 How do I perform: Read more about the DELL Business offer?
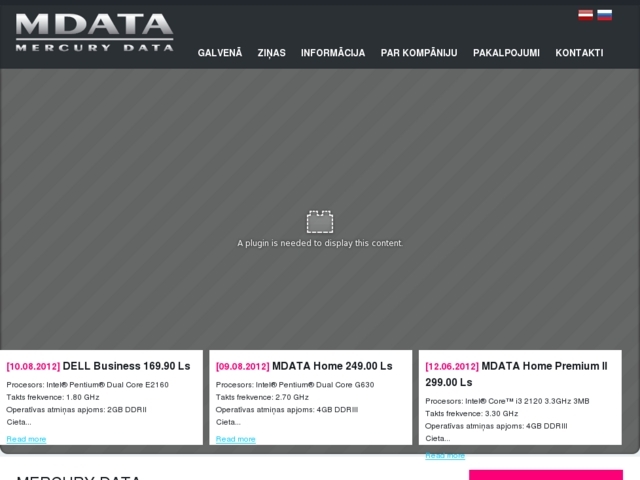26,439
